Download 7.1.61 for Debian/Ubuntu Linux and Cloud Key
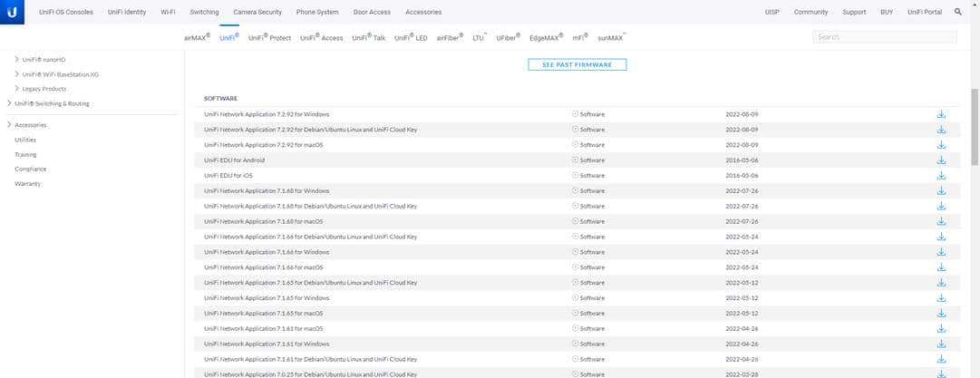This screenshot has width=980, height=378. click(x=941, y=359)
